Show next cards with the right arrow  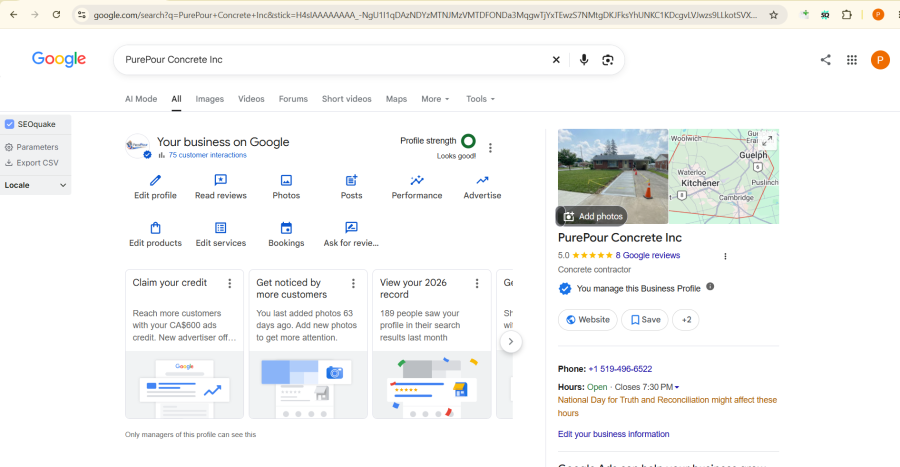[511, 342]
